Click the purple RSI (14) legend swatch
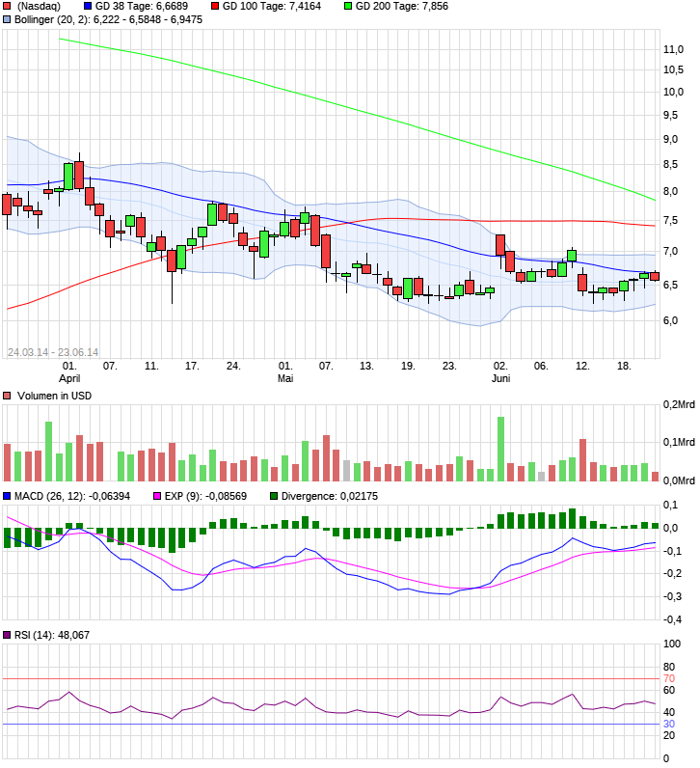700x768 pixels. point(7,635)
